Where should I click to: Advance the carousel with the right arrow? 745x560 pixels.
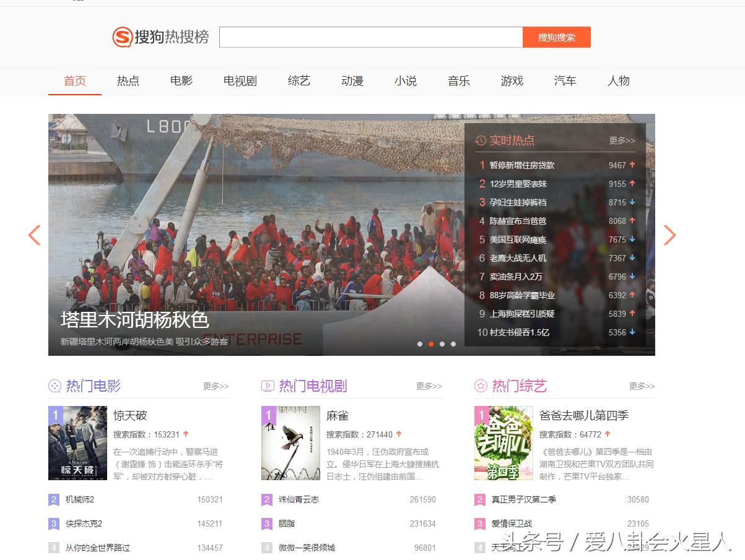pos(669,236)
